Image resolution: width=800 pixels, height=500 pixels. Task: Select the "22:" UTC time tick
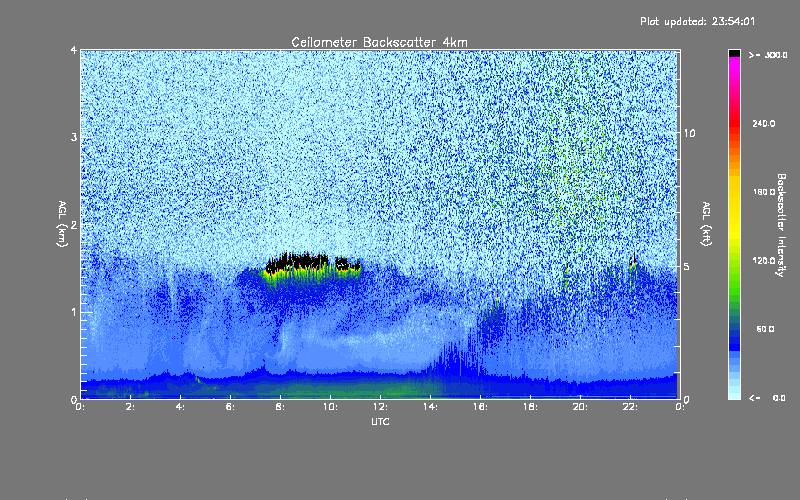(x=630, y=407)
